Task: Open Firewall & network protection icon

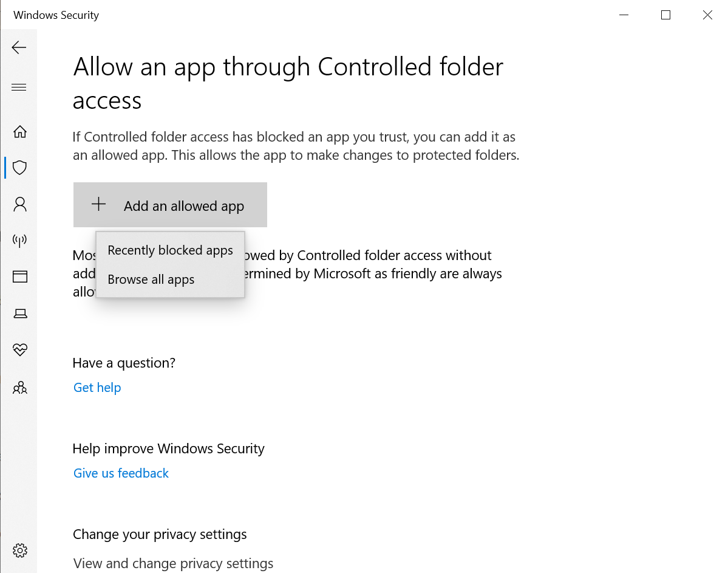Action: [x=20, y=241]
